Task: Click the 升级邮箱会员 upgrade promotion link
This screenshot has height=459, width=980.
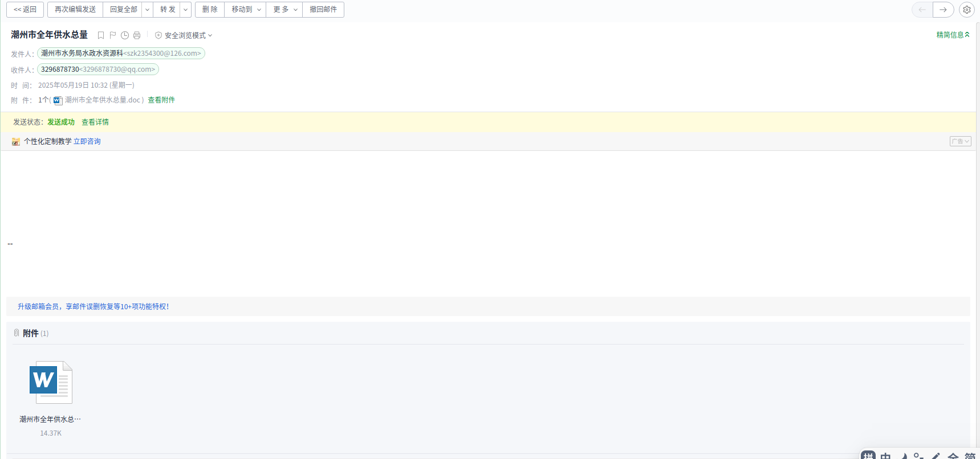Action: click(x=93, y=306)
